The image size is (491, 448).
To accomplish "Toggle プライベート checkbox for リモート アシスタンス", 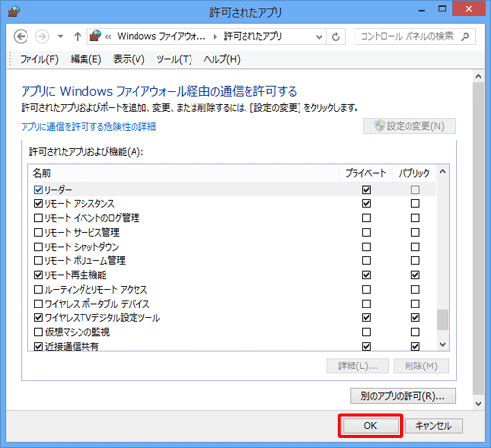I will pyautogui.click(x=366, y=203).
